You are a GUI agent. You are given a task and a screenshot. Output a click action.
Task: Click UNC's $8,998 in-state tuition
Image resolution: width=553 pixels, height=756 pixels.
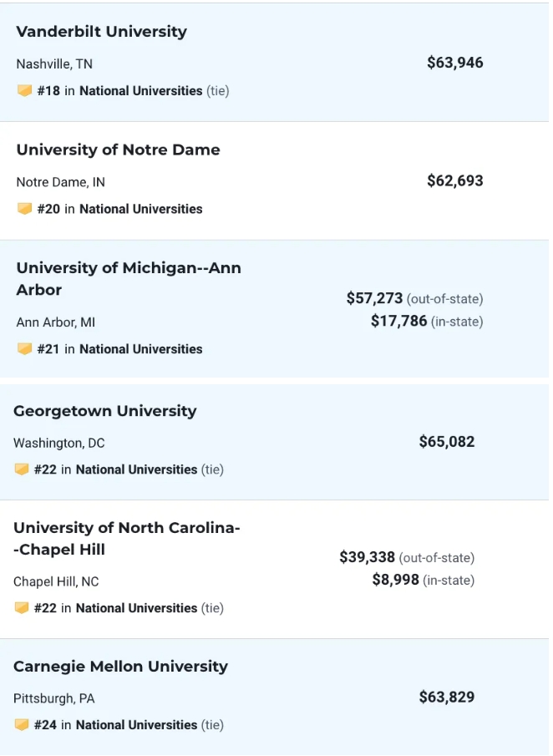[x=395, y=580]
